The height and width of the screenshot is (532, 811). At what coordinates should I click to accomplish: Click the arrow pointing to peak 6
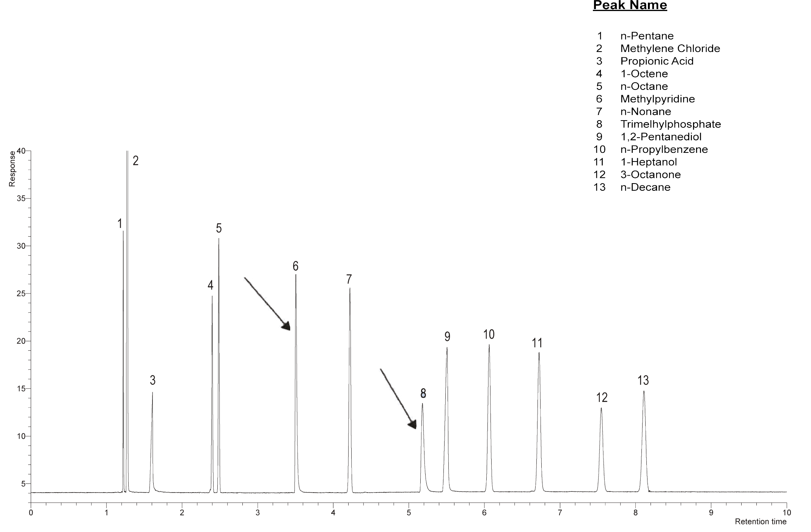(267, 303)
